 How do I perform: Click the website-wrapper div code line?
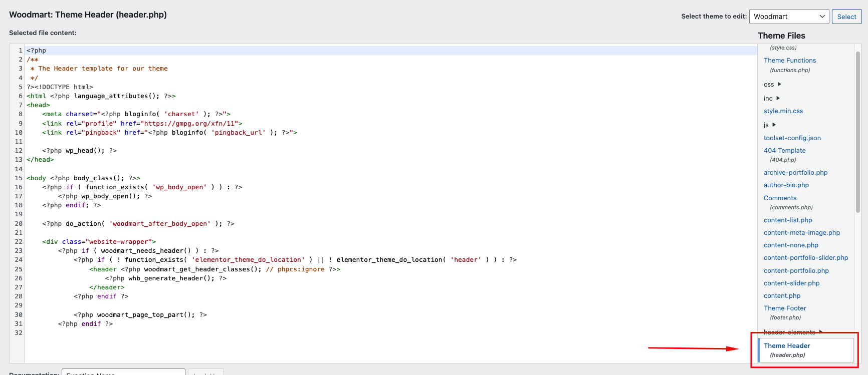point(99,242)
